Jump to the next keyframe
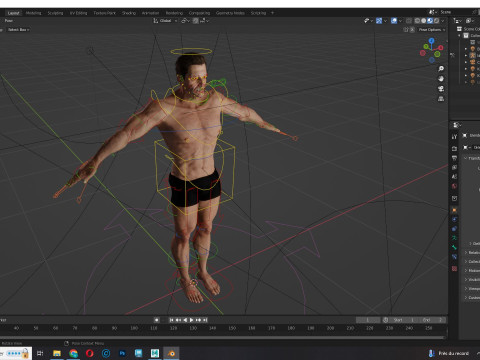Screen dimensions: 480x360 [198, 320]
